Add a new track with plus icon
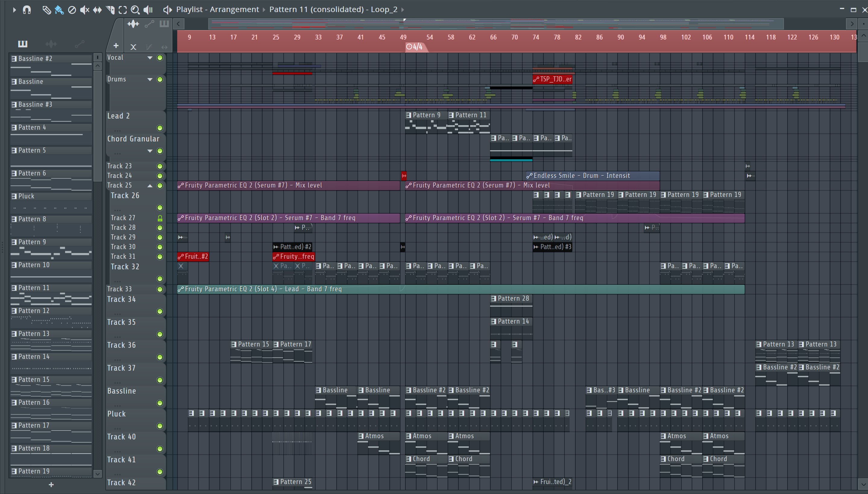This screenshot has height=494, width=868. pos(116,46)
